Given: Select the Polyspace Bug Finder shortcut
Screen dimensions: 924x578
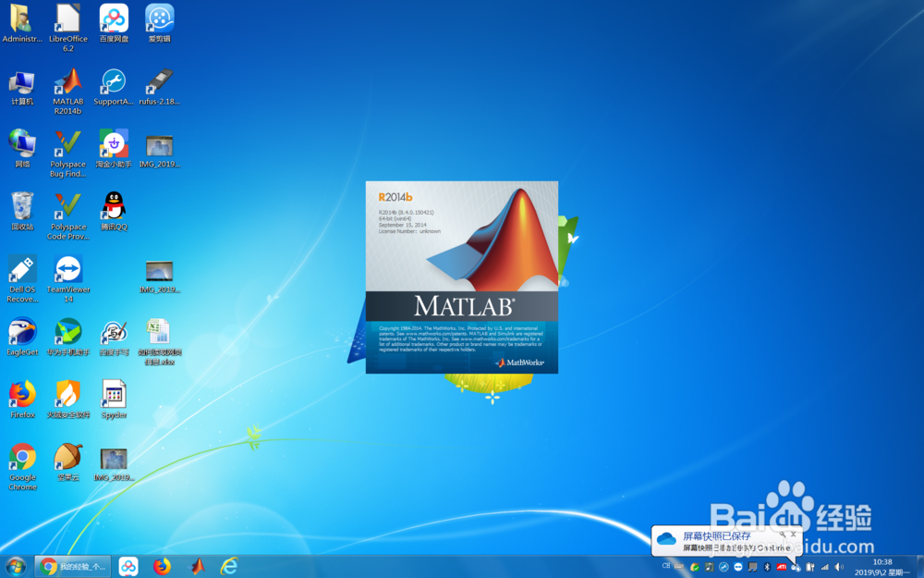Looking at the screenshot, I should [x=67, y=154].
